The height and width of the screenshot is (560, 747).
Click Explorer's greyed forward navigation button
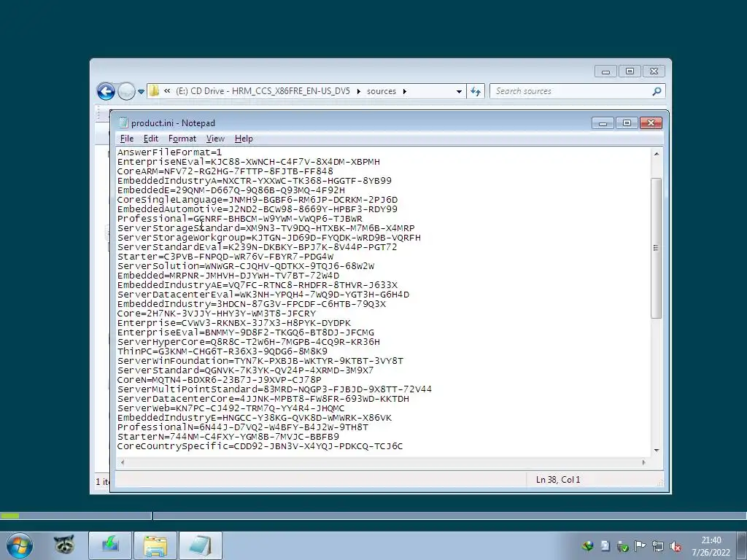(126, 91)
